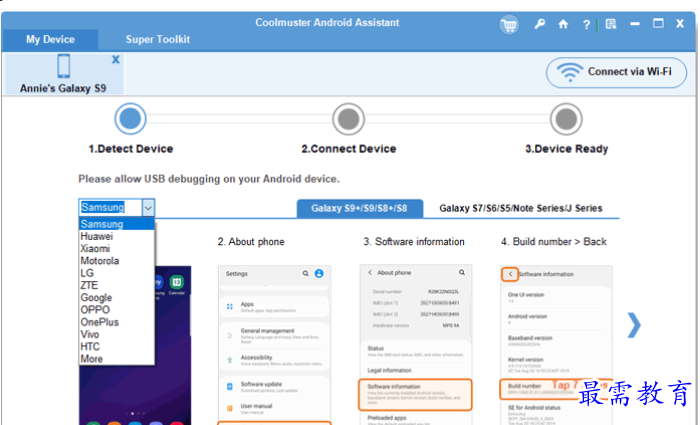The height and width of the screenshot is (425, 700).
Task: Choose Vivo in the brand list
Action: 117,334
